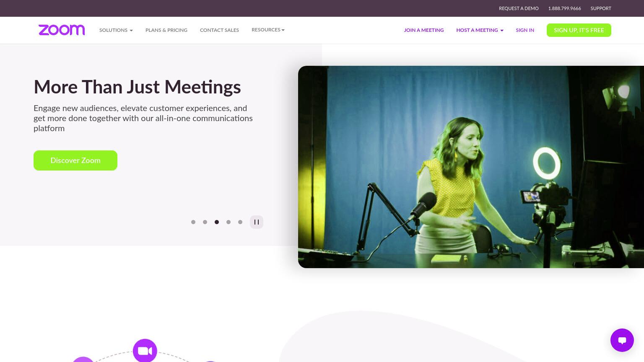
Task: Click Join a Meeting link
Action: pos(424,30)
